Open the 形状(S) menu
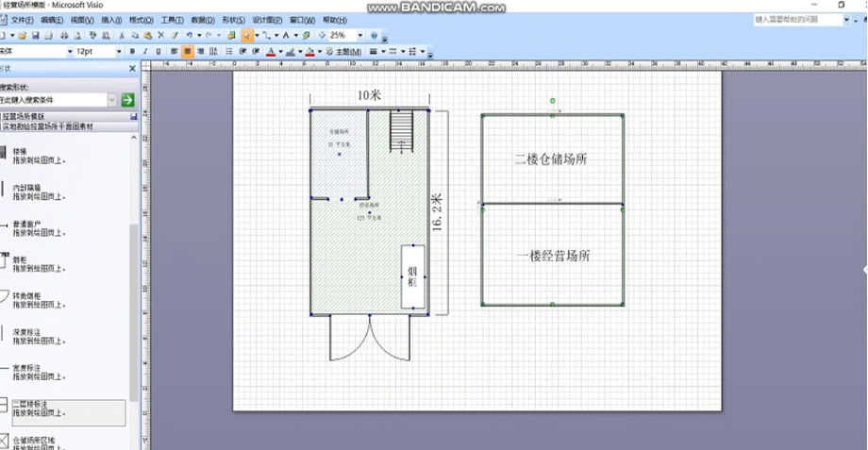Viewport: 868px width, 450px height. point(233,20)
